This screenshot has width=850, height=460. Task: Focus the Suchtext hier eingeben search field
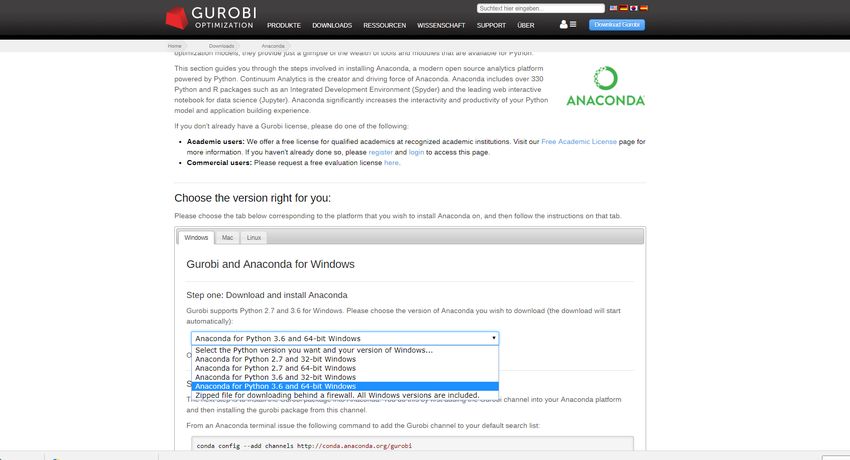540,8
